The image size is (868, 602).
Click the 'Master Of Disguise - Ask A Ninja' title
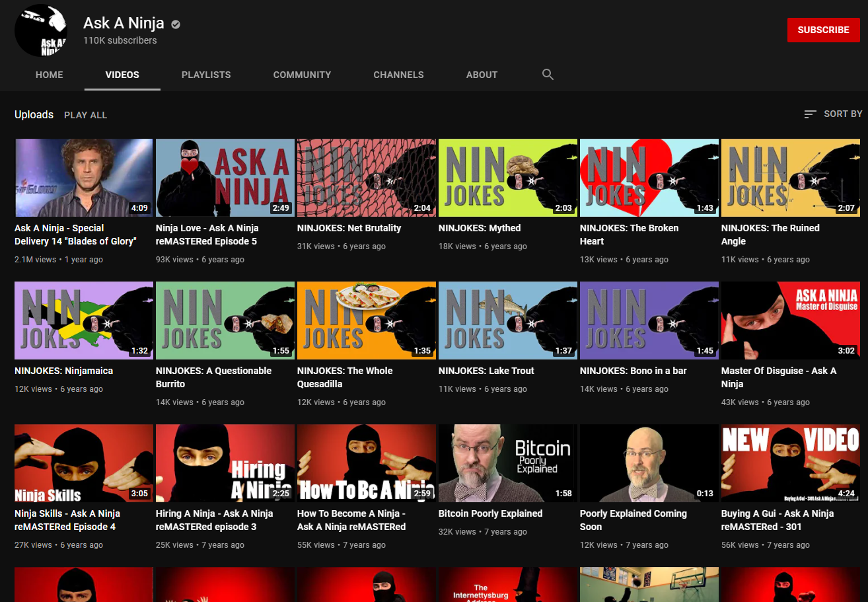(x=779, y=377)
